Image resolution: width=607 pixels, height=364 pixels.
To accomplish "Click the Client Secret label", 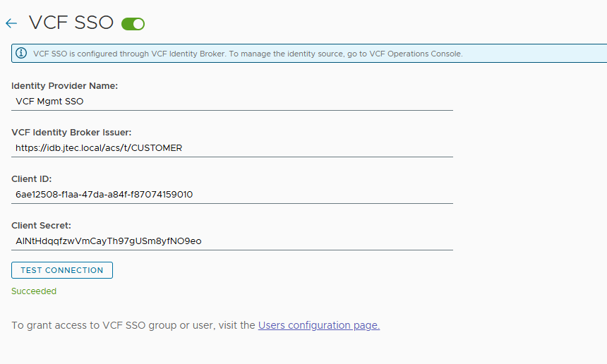I will (x=41, y=225).
